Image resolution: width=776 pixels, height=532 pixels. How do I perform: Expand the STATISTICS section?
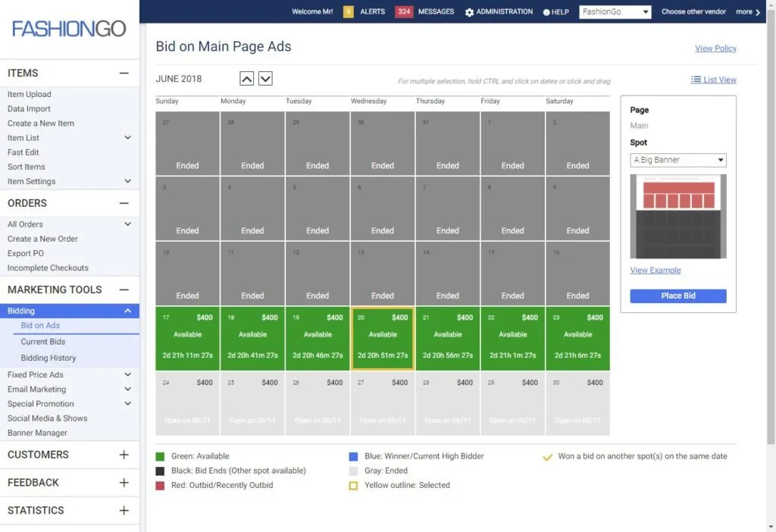click(x=124, y=510)
